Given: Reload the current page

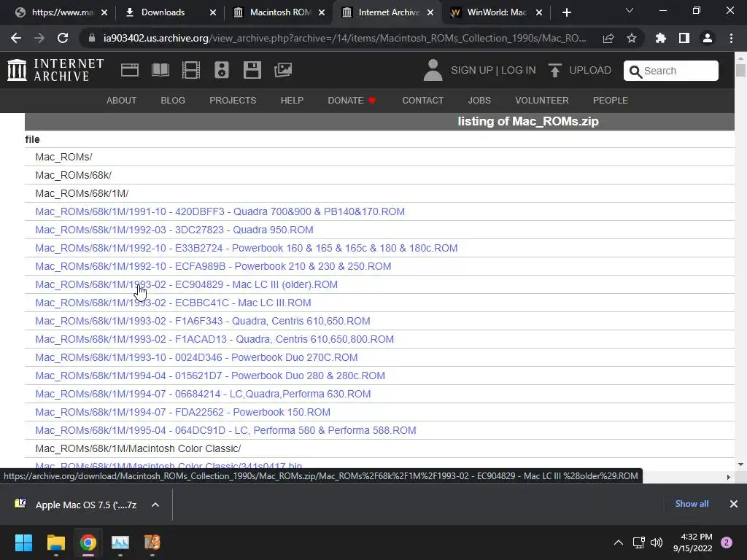Looking at the screenshot, I should point(63,38).
